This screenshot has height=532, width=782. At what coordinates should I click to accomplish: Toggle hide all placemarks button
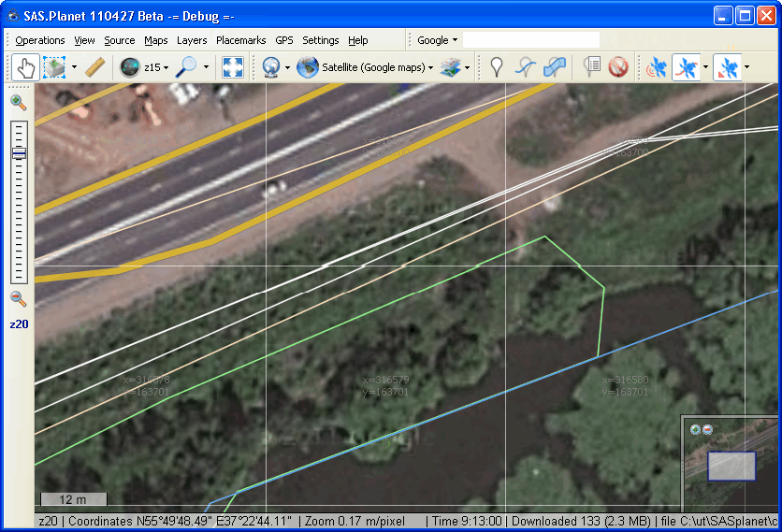coord(617,67)
